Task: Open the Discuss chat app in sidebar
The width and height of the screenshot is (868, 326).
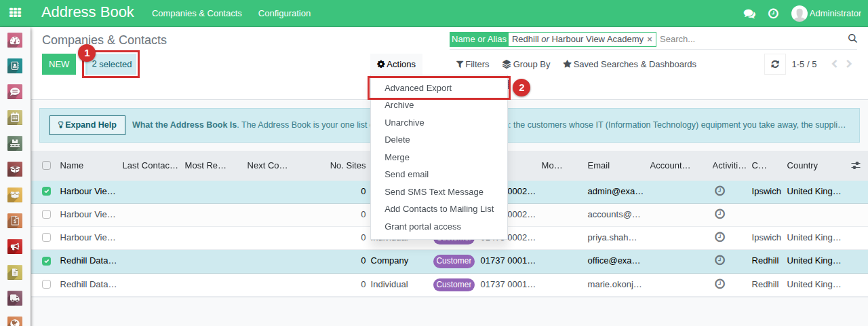Action: [x=15, y=91]
